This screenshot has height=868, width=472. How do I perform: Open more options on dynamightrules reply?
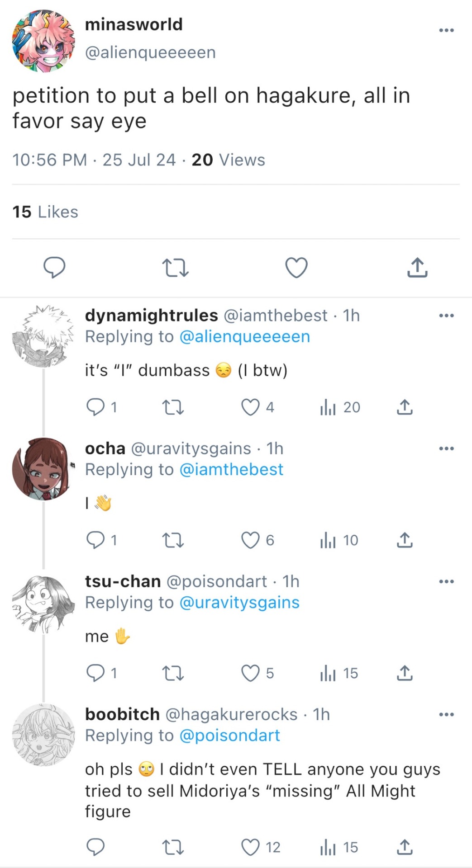tap(446, 316)
